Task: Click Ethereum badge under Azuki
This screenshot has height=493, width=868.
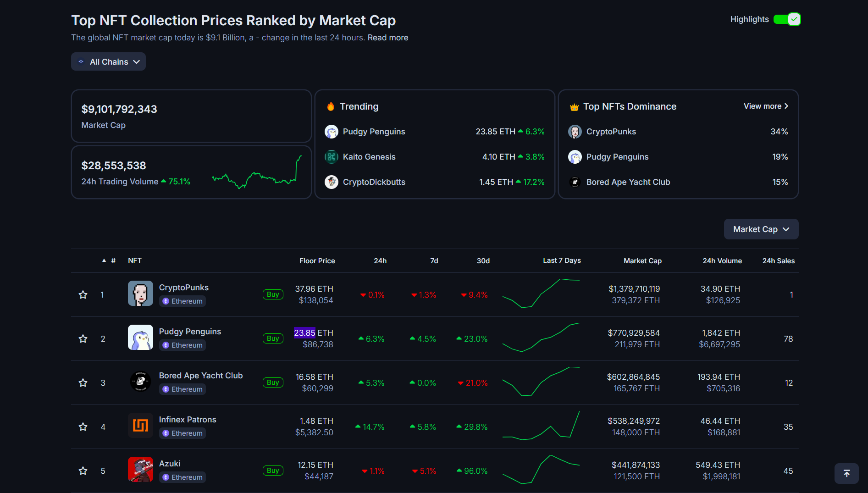Action: click(182, 477)
